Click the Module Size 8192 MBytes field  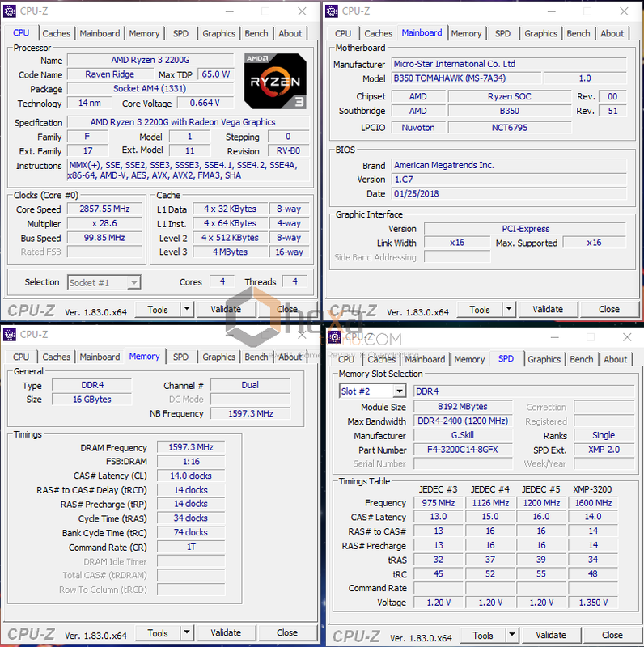pyautogui.click(x=463, y=407)
